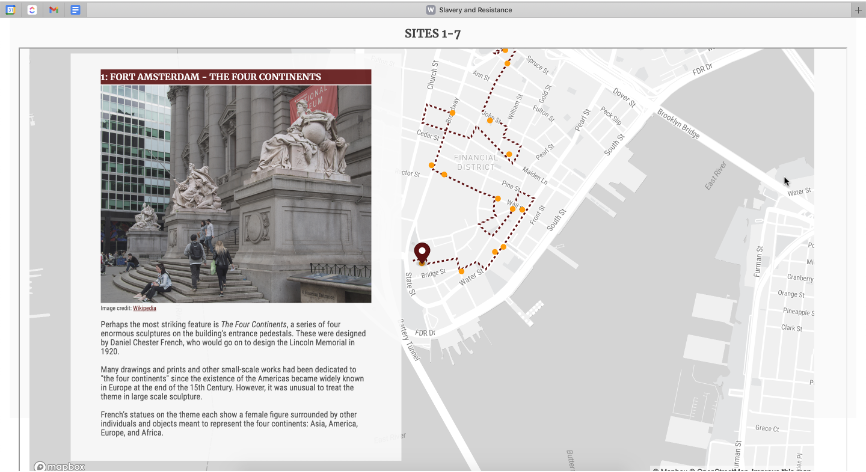Open the Gmail pinned tab
Viewport: 866px width, 472px height.
pos(54,10)
